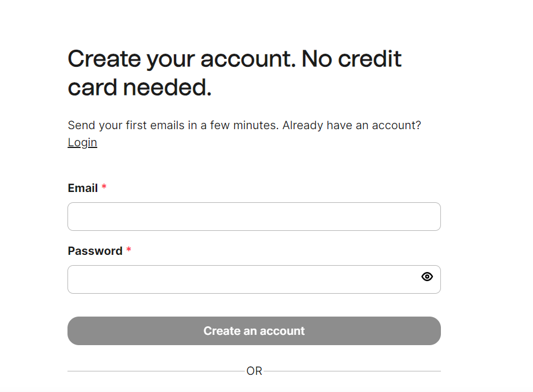Click the OR divider text
This screenshot has width=533, height=392.
click(254, 371)
